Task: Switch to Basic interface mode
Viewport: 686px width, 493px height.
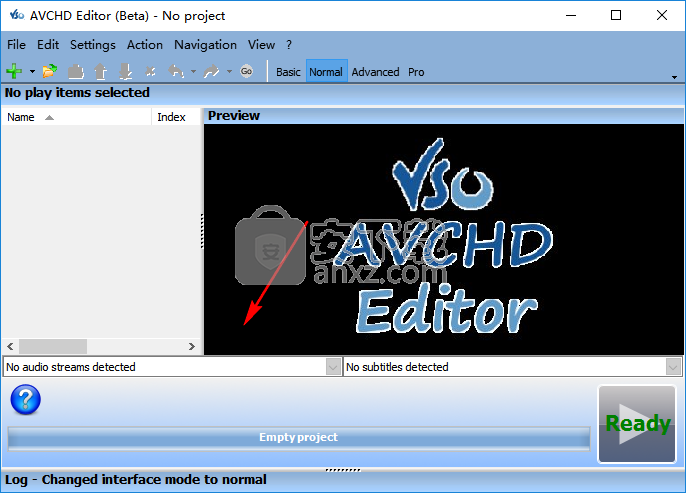Action: 288,72
